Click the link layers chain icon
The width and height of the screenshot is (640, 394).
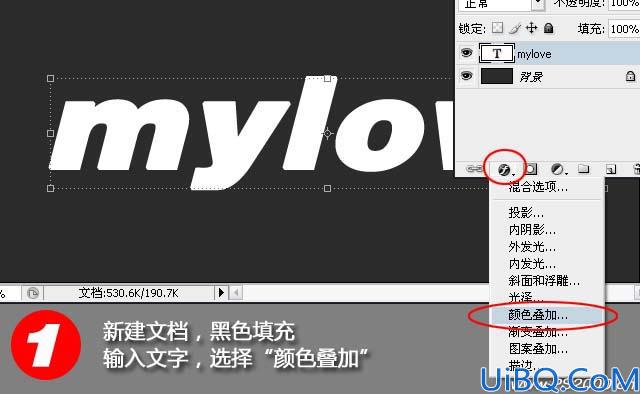[474, 169]
